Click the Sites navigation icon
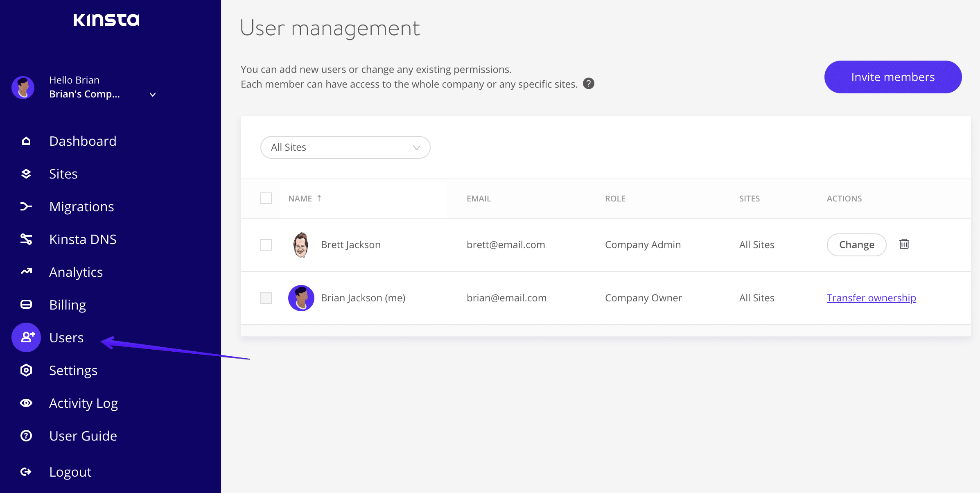This screenshot has height=493, width=980. click(26, 174)
